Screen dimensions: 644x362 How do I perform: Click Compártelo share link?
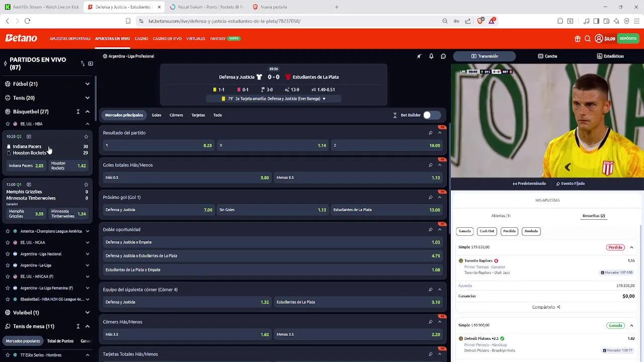click(546, 307)
